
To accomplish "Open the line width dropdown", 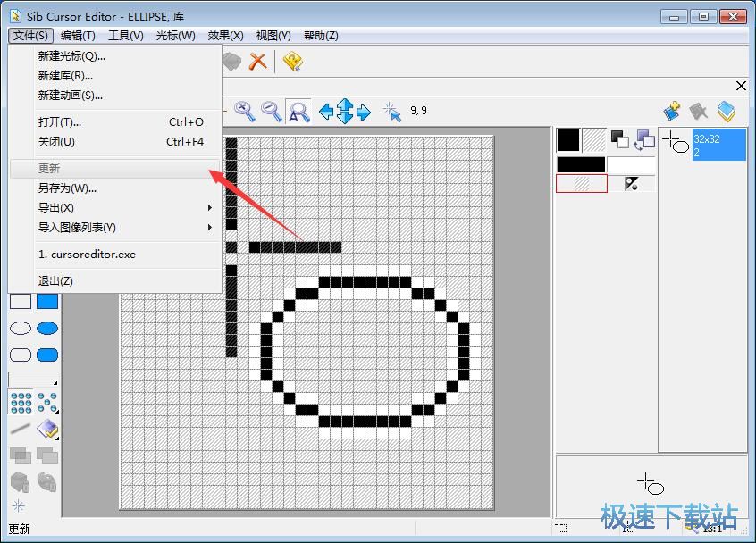I will coord(34,380).
